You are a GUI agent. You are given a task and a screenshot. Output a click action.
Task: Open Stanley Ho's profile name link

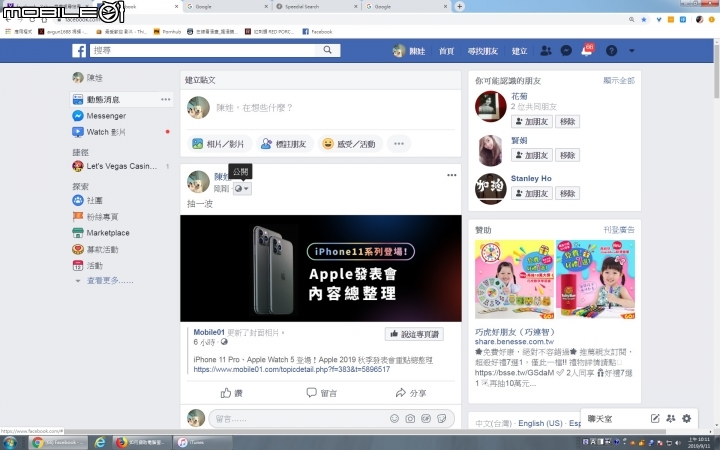(x=531, y=179)
